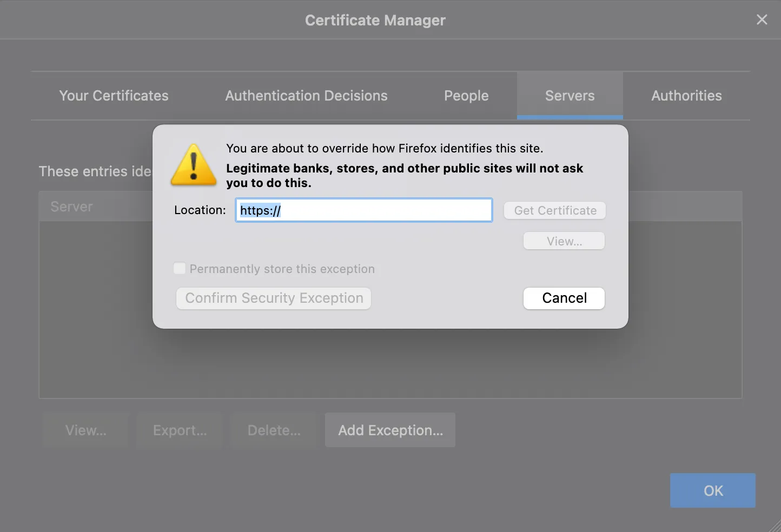781x532 pixels.
Task: Click the 'Location:' label
Action: pos(200,210)
